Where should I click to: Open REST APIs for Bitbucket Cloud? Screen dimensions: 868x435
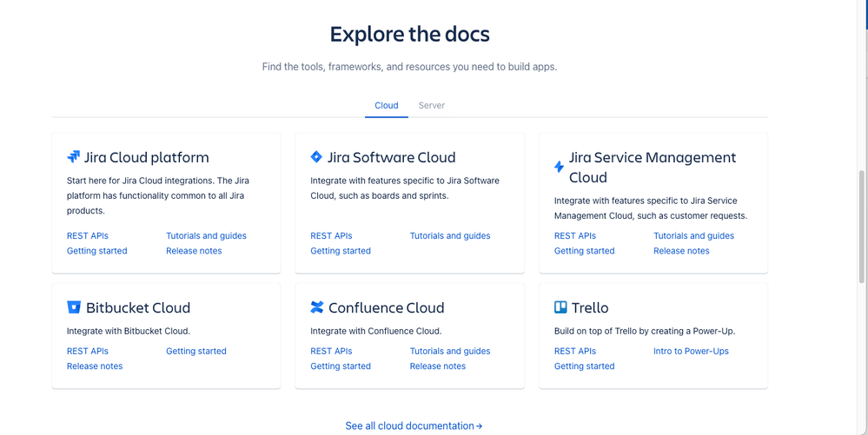88,351
